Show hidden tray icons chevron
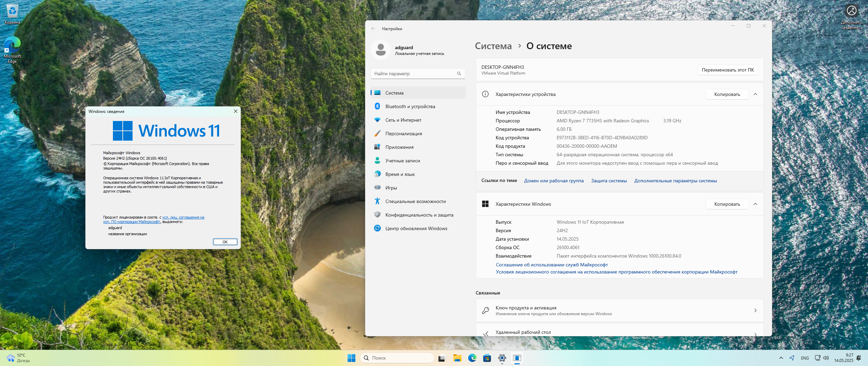Screen dimensions: 868x366 point(781,358)
